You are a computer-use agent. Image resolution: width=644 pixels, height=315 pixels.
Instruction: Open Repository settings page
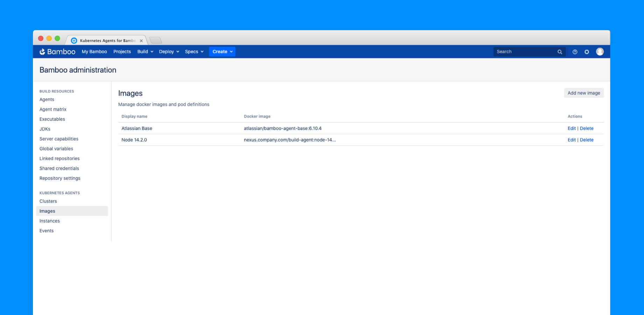(x=60, y=178)
